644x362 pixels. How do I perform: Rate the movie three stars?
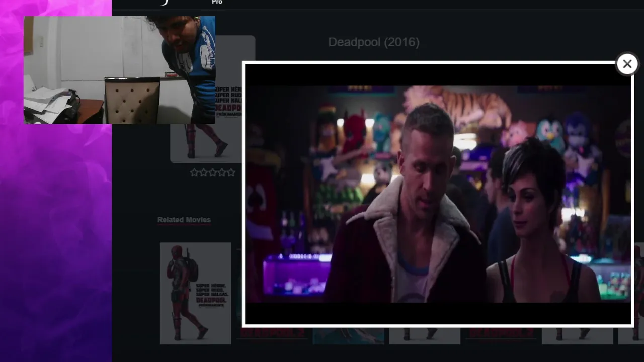[212, 172]
